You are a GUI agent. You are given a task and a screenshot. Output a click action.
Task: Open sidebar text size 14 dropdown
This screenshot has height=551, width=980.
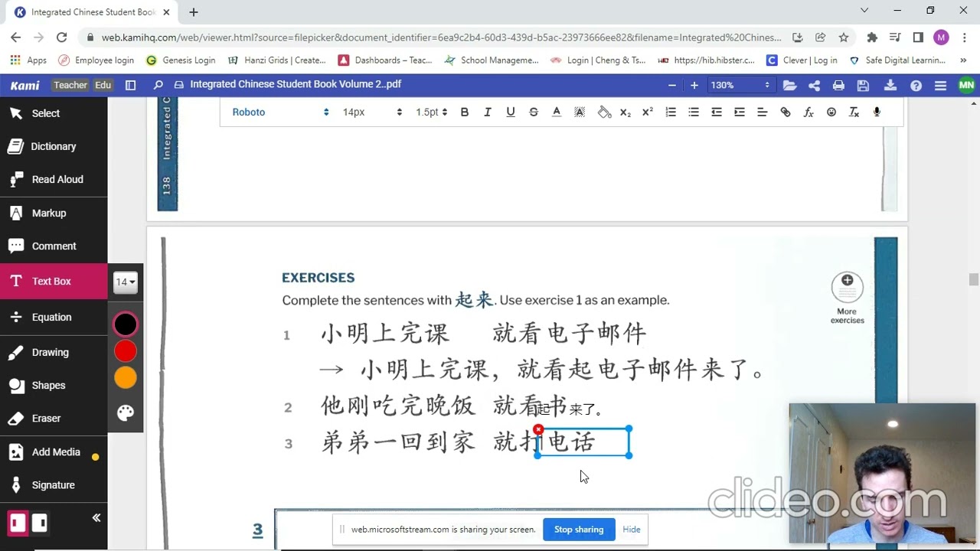[x=125, y=282]
